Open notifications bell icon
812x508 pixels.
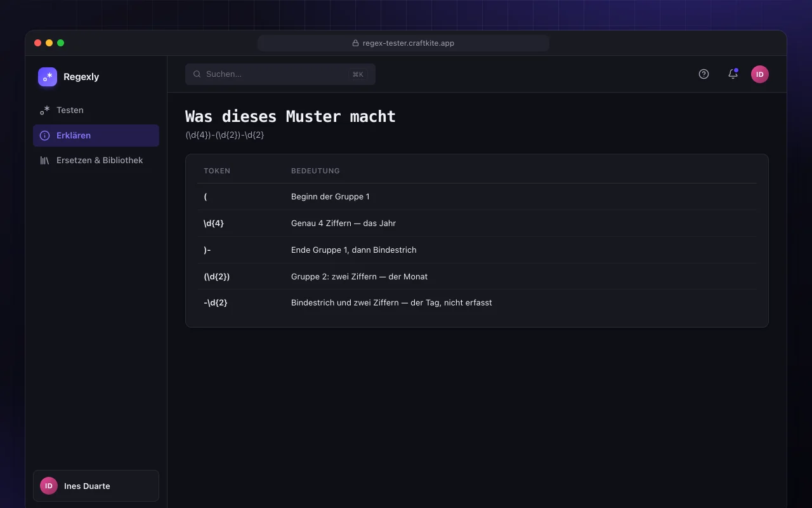click(x=733, y=74)
